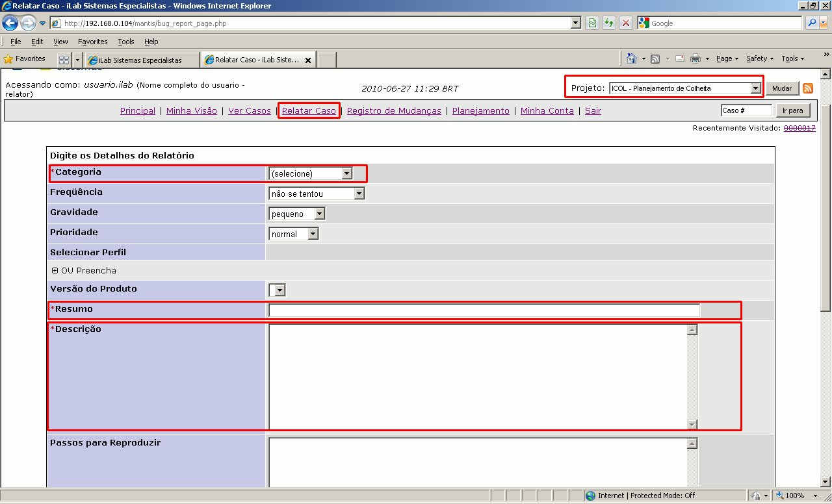Image resolution: width=832 pixels, height=504 pixels.
Task: Open the Ver Casos link
Action: tap(250, 111)
